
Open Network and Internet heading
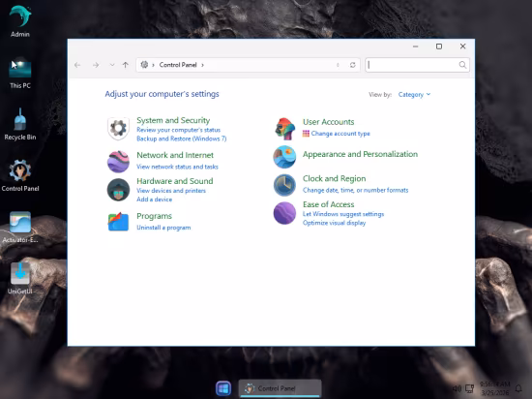point(175,155)
